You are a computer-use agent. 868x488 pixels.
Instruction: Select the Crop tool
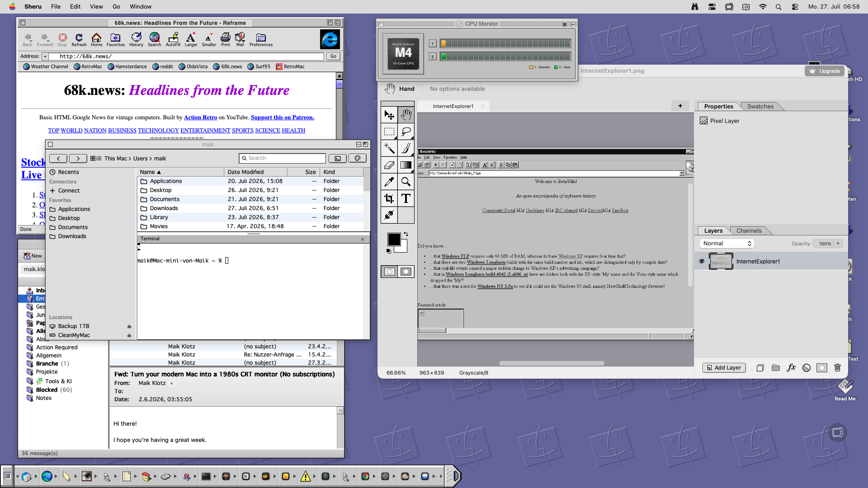point(389,199)
